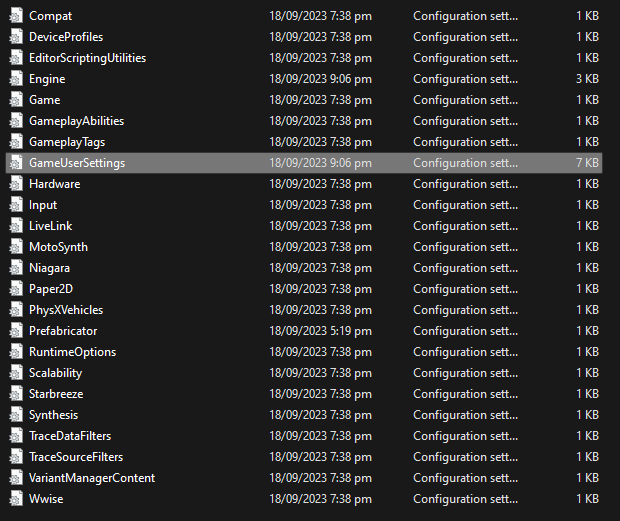The height and width of the screenshot is (521, 620).
Task: Select the Scalability file icon
Action: [x=16, y=373]
